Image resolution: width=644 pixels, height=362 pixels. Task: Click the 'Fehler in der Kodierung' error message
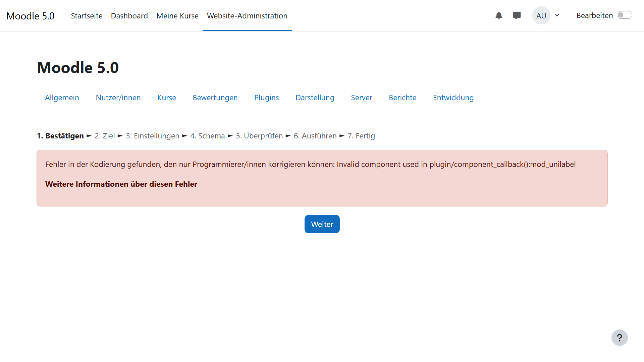click(x=310, y=164)
